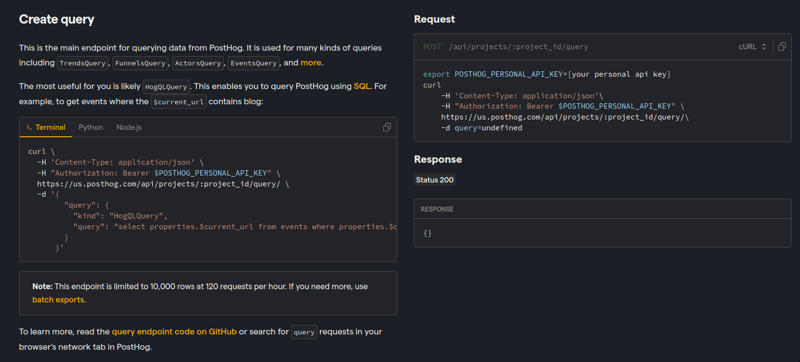Click the Create query heading
The width and height of the screenshot is (800, 362).
pyautogui.click(x=57, y=20)
